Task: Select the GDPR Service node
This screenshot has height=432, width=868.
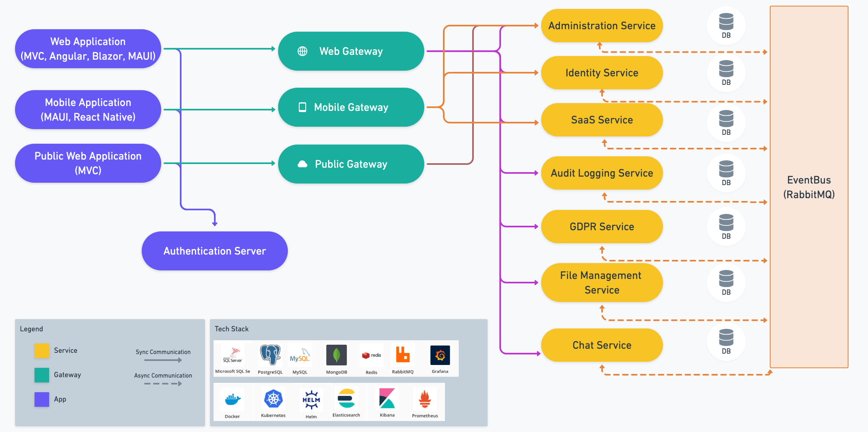Action: 601,227
